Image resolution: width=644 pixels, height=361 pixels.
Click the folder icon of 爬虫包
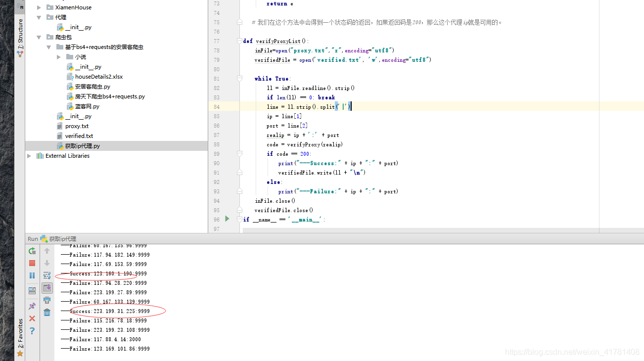[x=50, y=37]
